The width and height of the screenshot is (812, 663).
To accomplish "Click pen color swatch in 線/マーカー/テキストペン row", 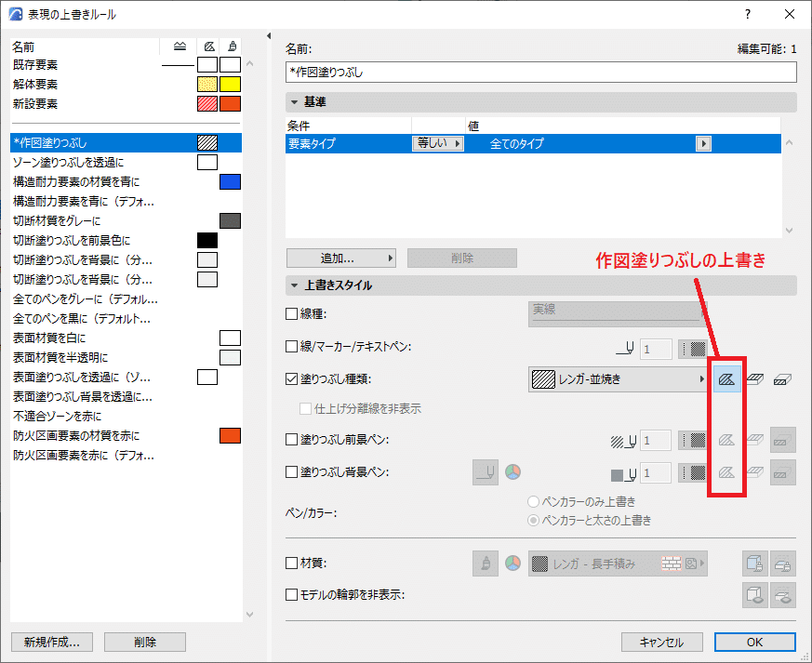I will [x=693, y=350].
